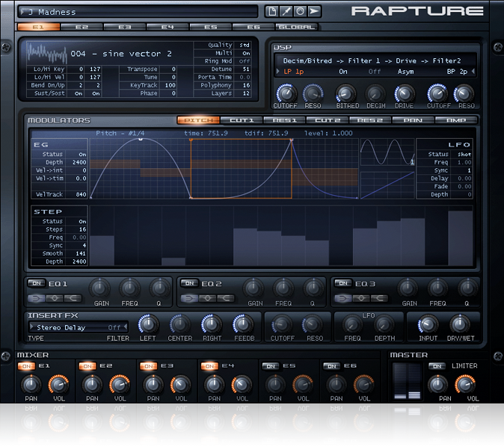Click the arrow icon in top toolbar
Viewport: 504px width, 446px height.
coord(315,11)
